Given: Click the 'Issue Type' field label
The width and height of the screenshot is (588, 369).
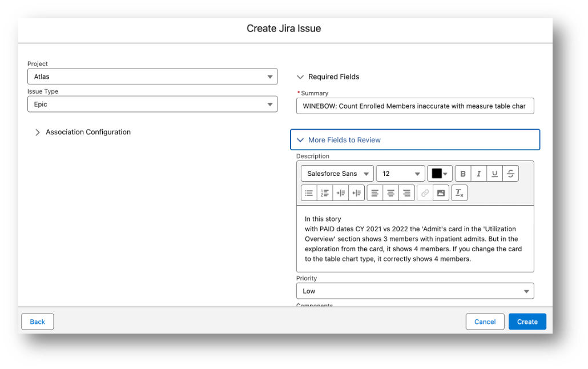Looking at the screenshot, I should pos(43,91).
